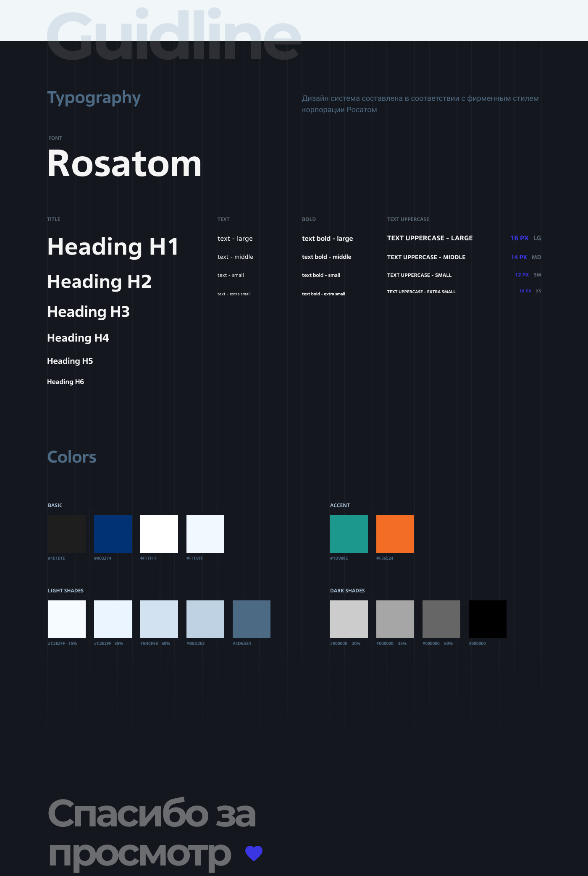The width and height of the screenshot is (588, 876).
Task: Select the "text bold - middle" sample
Action: [x=327, y=257]
